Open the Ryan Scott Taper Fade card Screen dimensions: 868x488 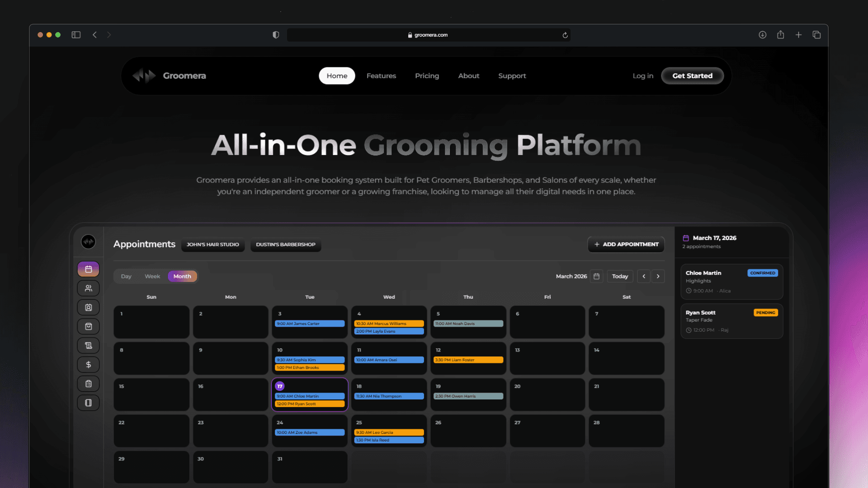[731, 321]
